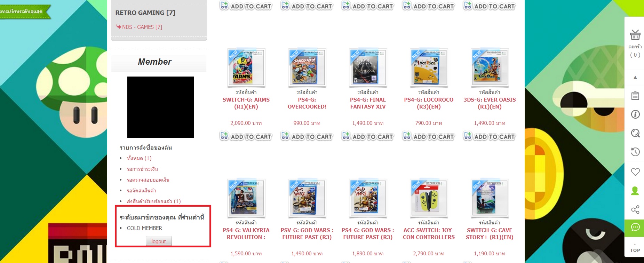Open the search magnifier icon in sidebar

pos(635,133)
